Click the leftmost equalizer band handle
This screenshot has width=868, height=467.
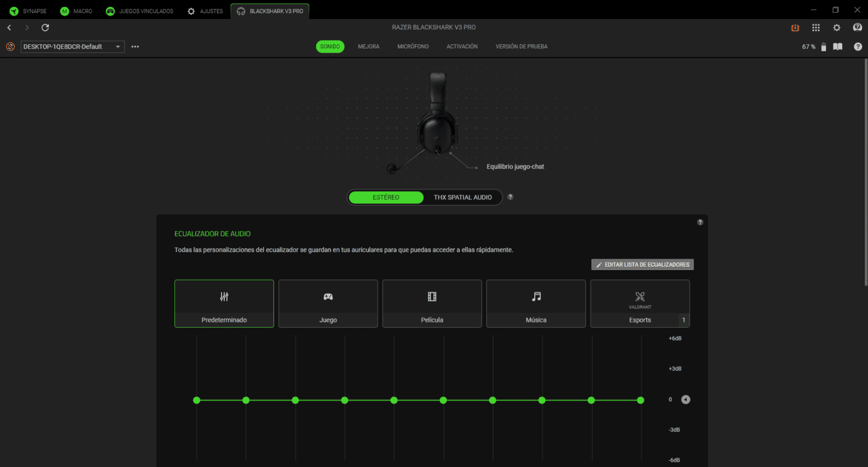click(197, 400)
